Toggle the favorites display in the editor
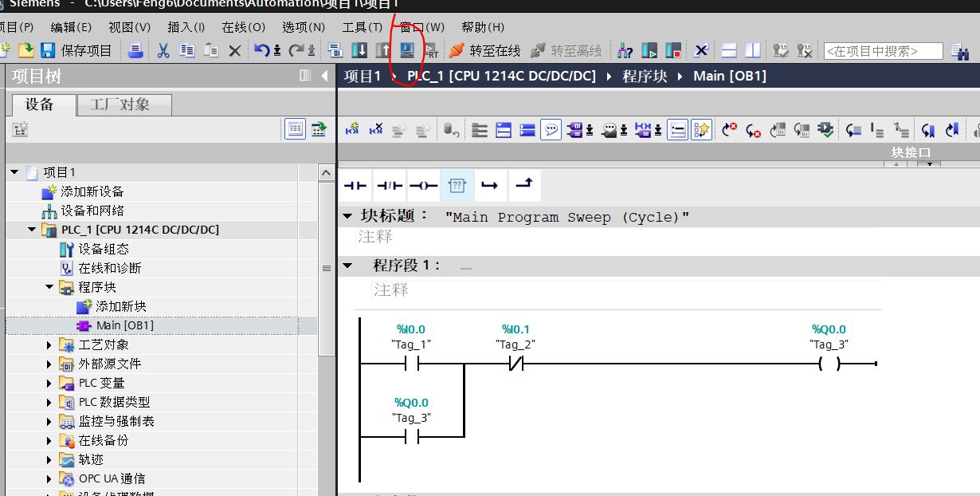 point(701,129)
